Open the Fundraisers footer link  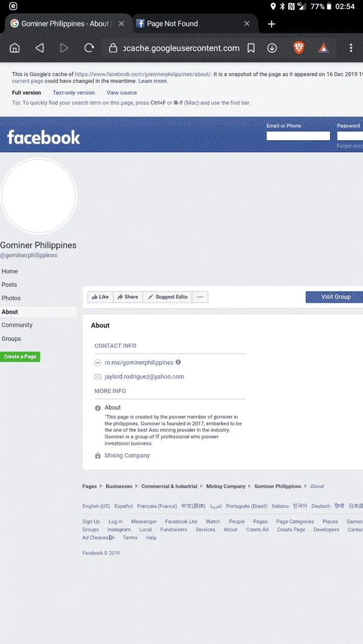click(x=174, y=530)
